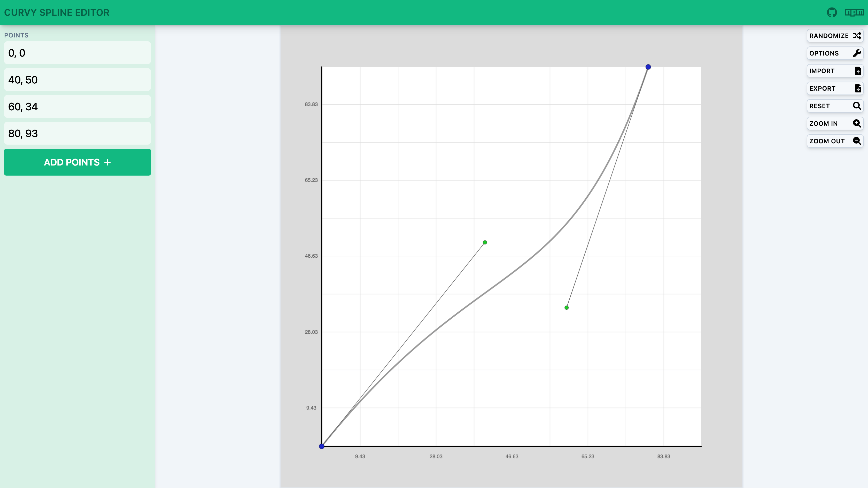868x488 pixels.
Task: Click the 60, 34 point input field
Action: pyautogui.click(x=78, y=107)
